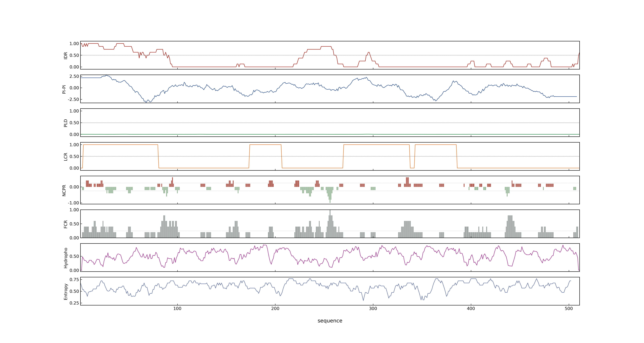
Task: Click the 0.75 tick on Entropy axis
Action: coord(74,280)
